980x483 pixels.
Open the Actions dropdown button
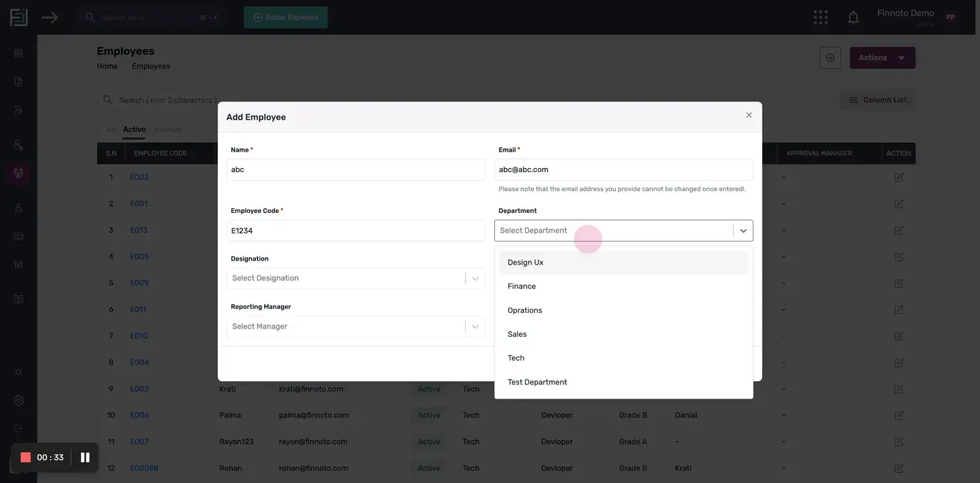[883, 58]
